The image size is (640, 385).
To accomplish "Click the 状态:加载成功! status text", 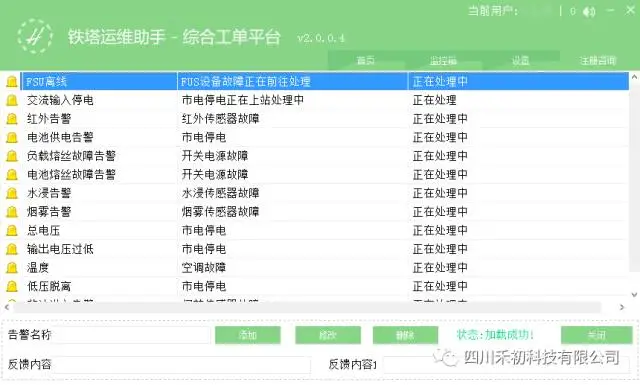I will click(495, 335).
